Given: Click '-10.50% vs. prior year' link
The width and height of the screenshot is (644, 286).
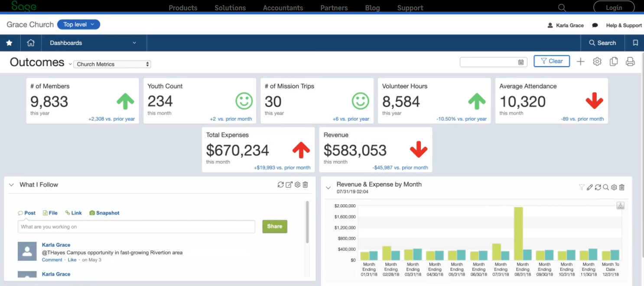Looking at the screenshot, I should pyautogui.click(x=462, y=119).
